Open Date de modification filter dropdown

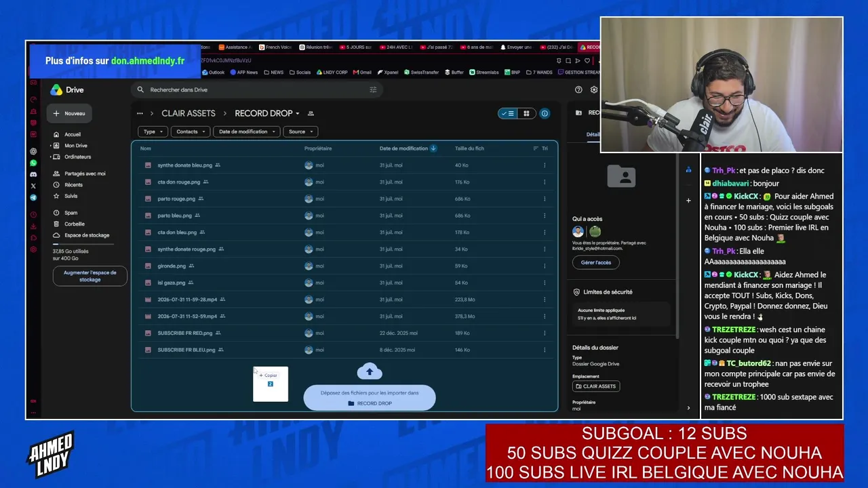247,131
